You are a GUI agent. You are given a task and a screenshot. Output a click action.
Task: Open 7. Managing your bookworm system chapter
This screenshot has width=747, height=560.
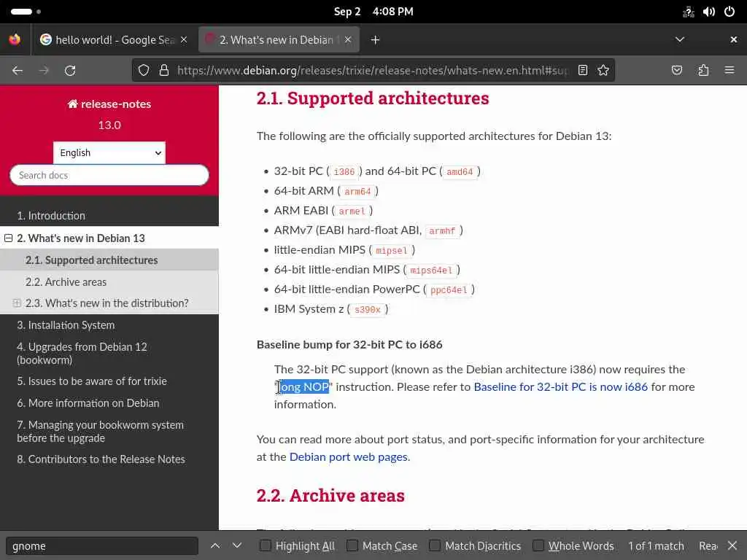pos(100,432)
